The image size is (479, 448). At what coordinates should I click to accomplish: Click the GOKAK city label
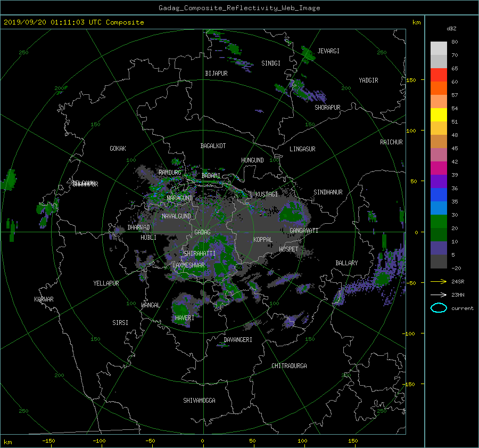[118, 149]
